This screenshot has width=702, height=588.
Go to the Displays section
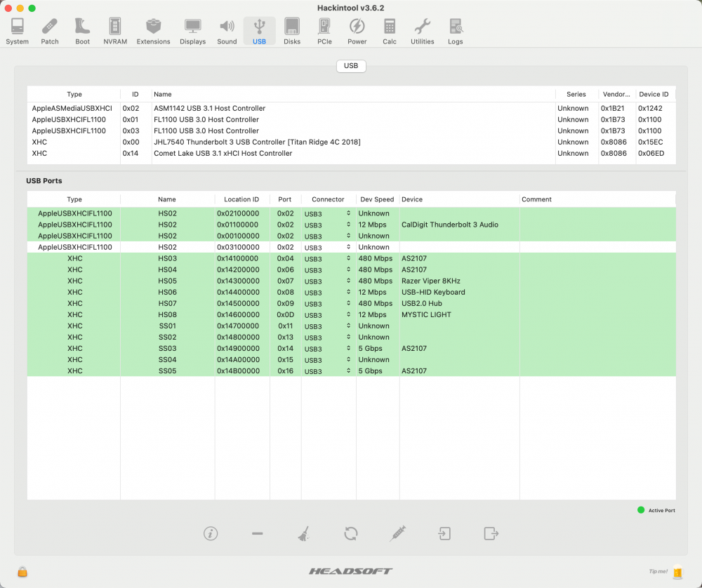pyautogui.click(x=192, y=32)
